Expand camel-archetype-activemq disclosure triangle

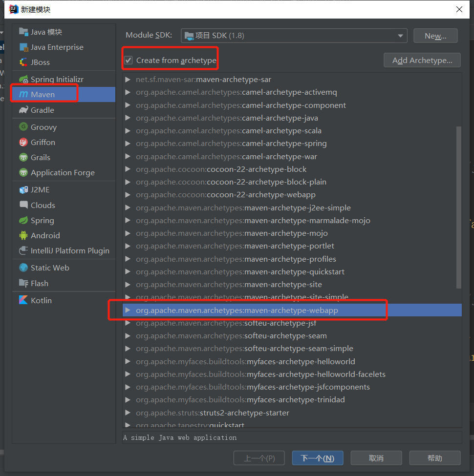[x=128, y=92]
